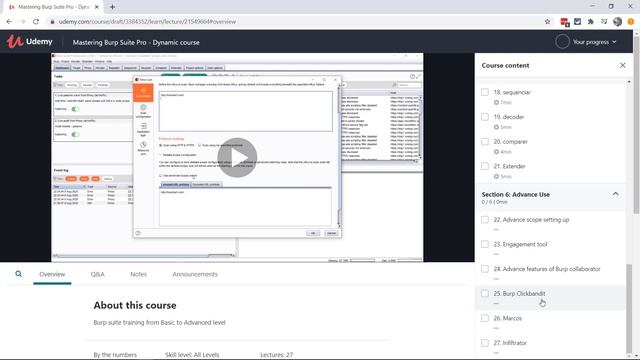Open lecture 19. decoder
640x360 pixels.
tap(509, 117)
